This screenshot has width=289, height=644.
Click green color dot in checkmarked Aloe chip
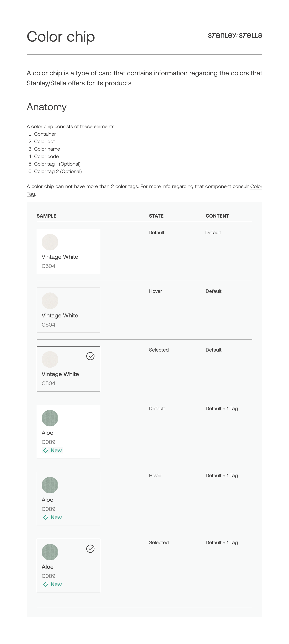click(x=50, y=552)
